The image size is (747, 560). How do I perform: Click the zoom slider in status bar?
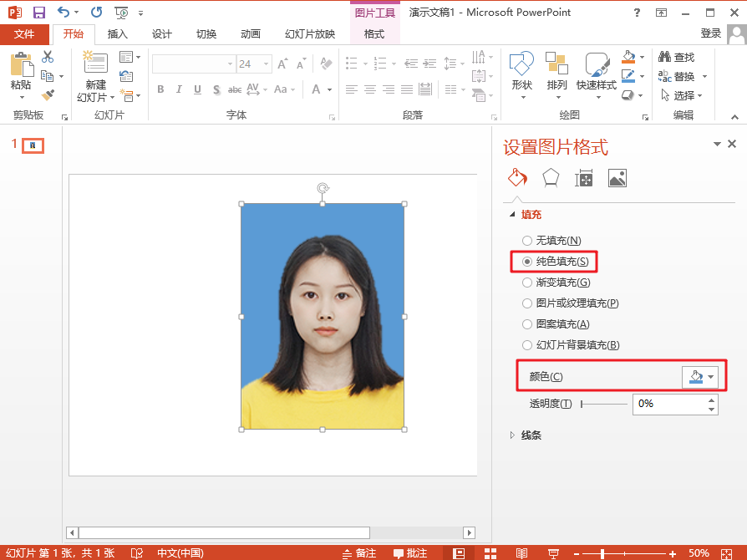pyautogui.click(x=624, y=553)
